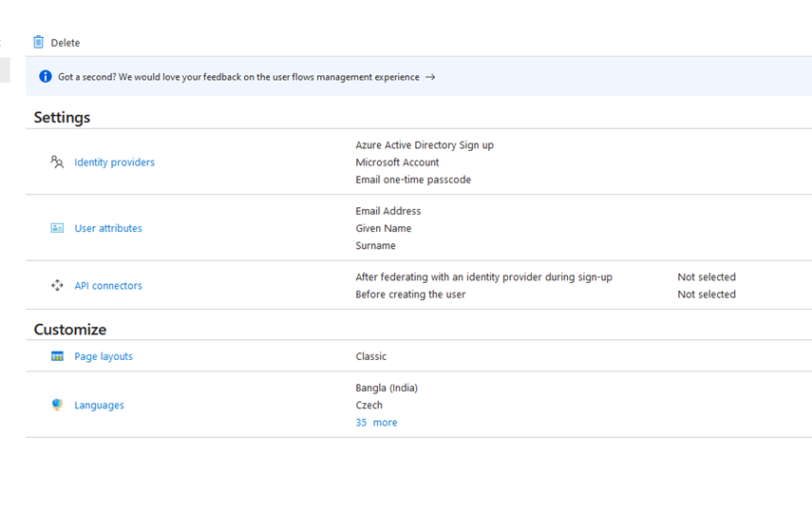
Task: Click the Delete trash can icon
Action: coord(38,42)
